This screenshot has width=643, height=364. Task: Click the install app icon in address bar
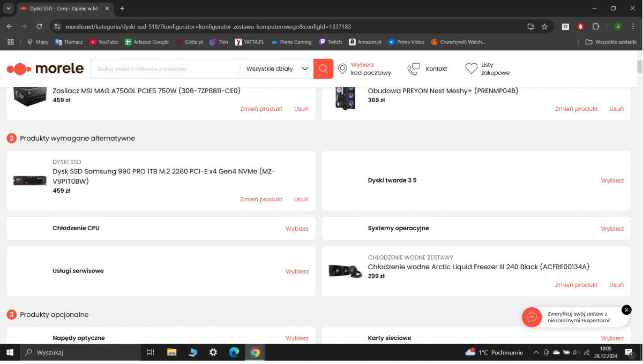(530, 26)
